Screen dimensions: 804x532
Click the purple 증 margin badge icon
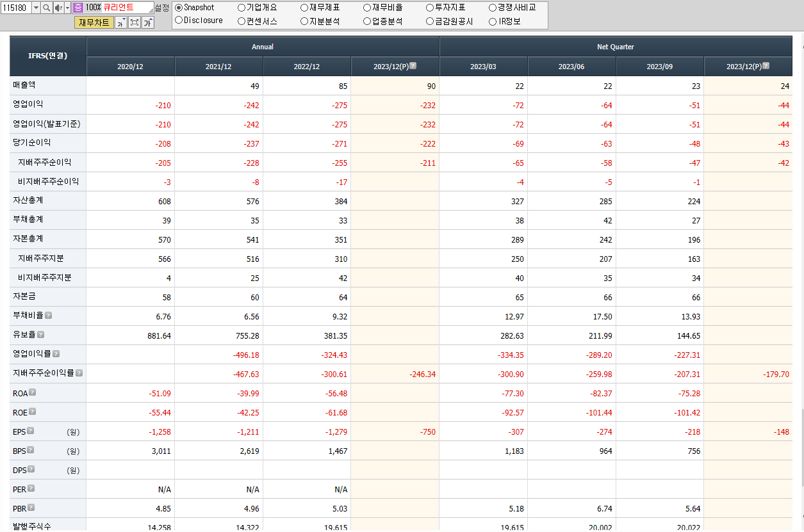(x=78, y=8)
